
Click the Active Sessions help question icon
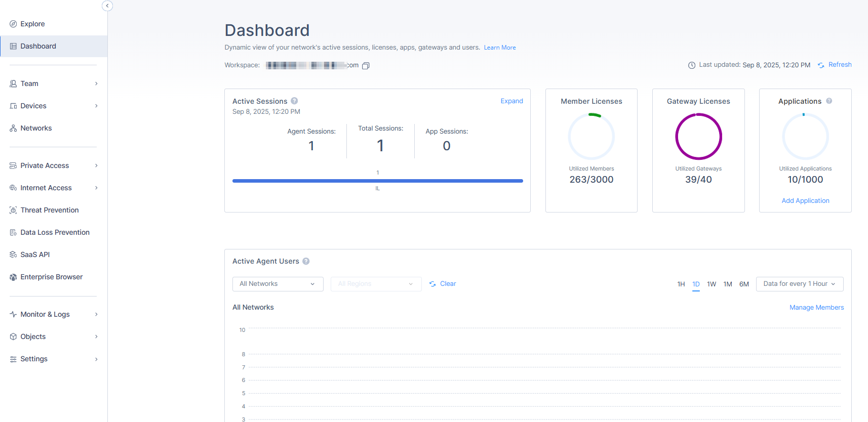[x=294, y=101]
